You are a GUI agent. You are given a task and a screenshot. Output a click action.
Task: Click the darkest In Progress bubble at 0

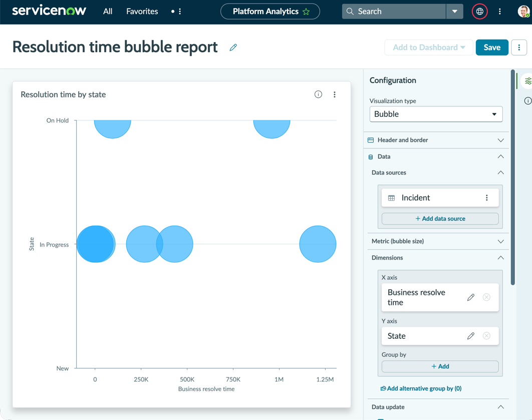95,244
